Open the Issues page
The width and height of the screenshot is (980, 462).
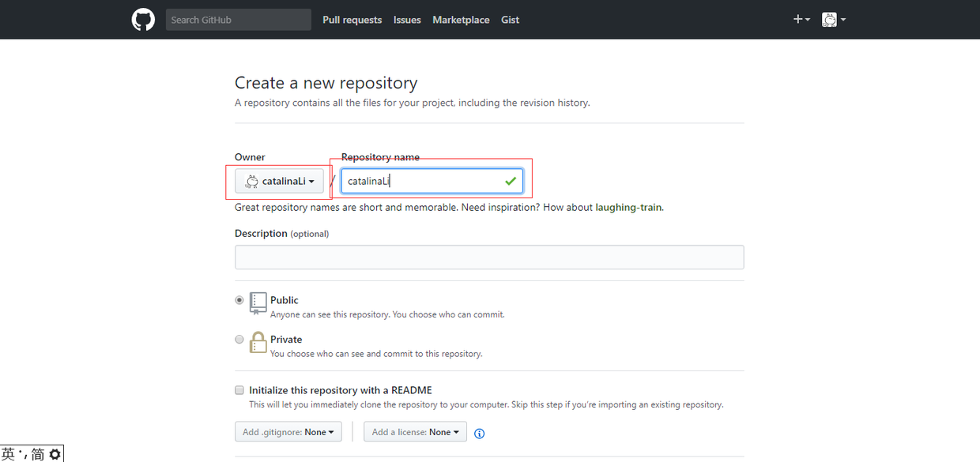(x=407, y=20)
